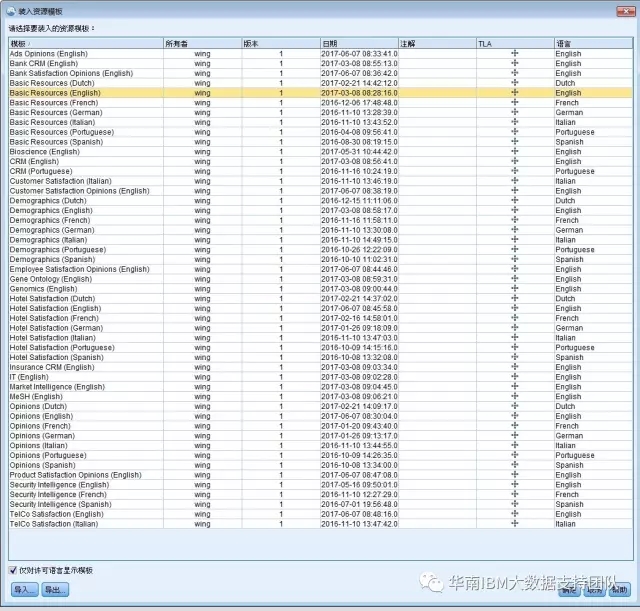Screen dimensions: 640x611
Task: Click the 注解 column header
Action: click(437, 43)
